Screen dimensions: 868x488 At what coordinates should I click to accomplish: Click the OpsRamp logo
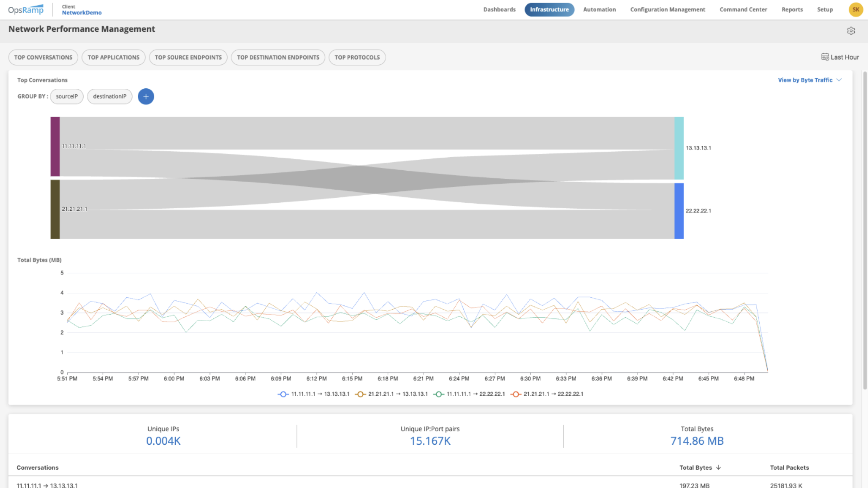coord(26,9)
